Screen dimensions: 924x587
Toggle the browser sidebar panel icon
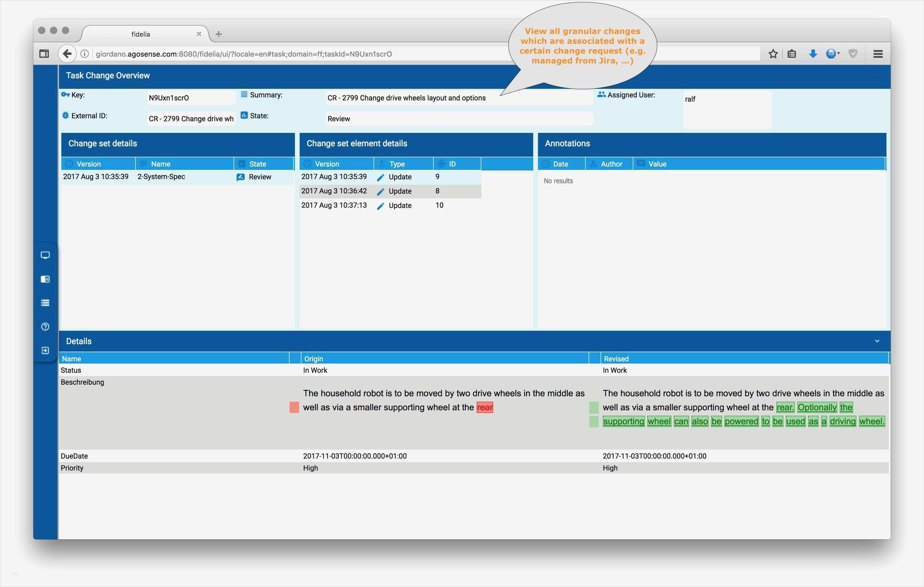[x=44, y=54]
